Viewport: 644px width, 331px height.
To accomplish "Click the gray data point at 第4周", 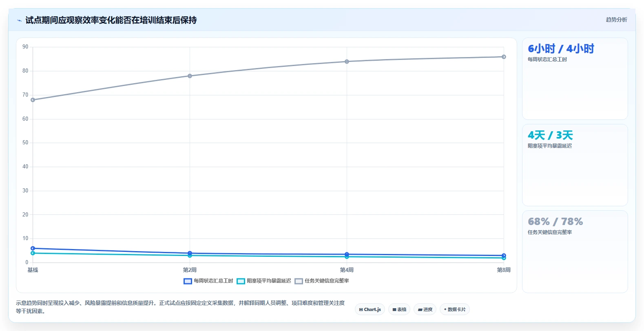I will tap(347, 62).
